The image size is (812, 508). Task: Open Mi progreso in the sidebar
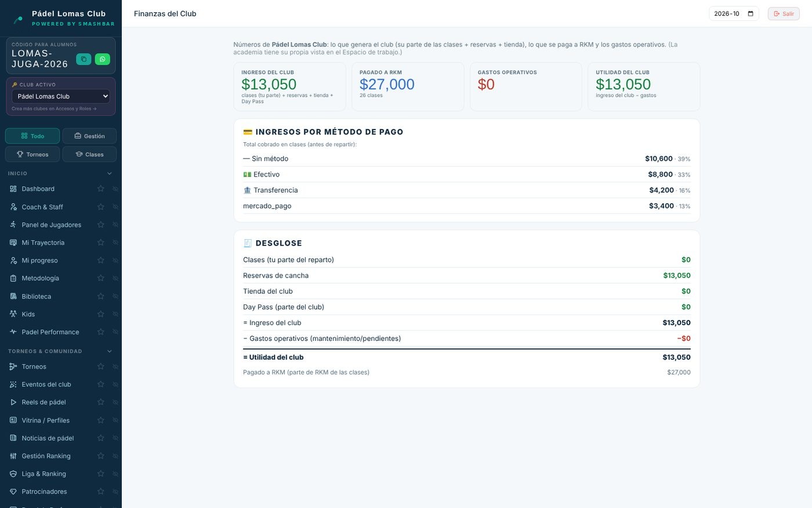click(39, 261)
